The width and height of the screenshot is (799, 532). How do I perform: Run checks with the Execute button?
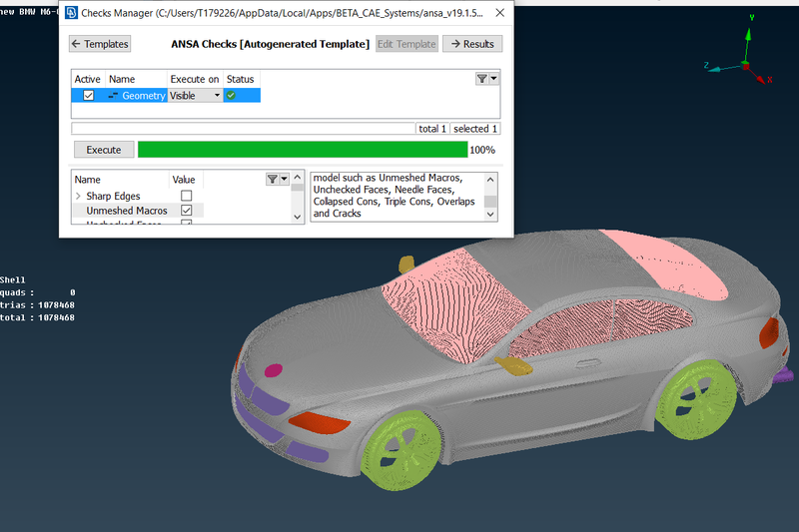(x=104, y=150)
